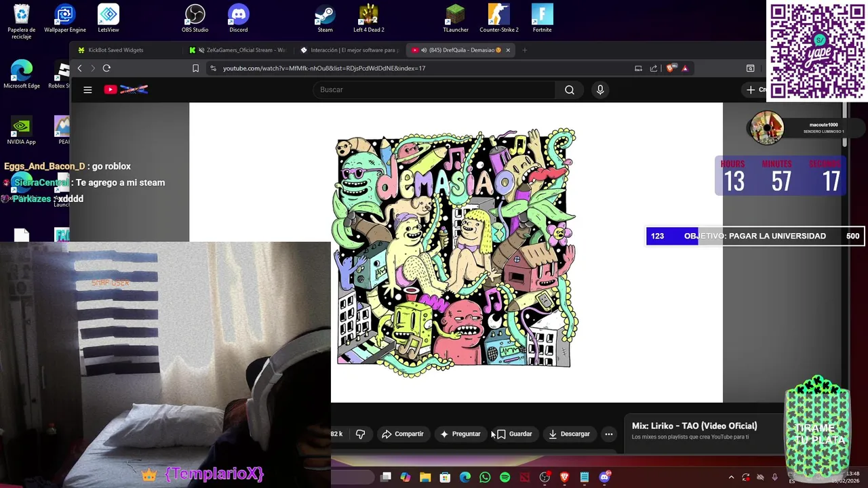Open the Recycle Bin desktop icon

[x=22, y=20]
